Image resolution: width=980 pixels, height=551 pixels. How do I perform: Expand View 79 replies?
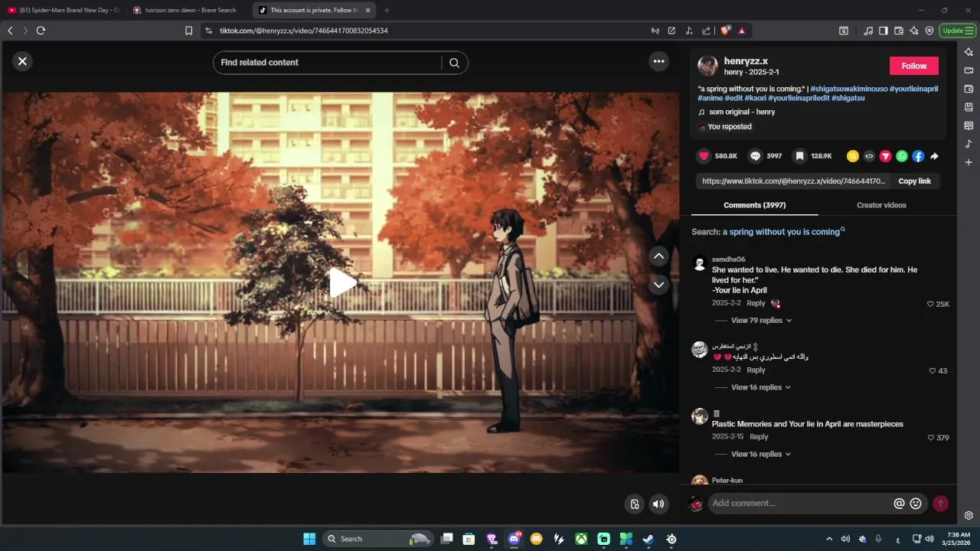pos(761,321)
